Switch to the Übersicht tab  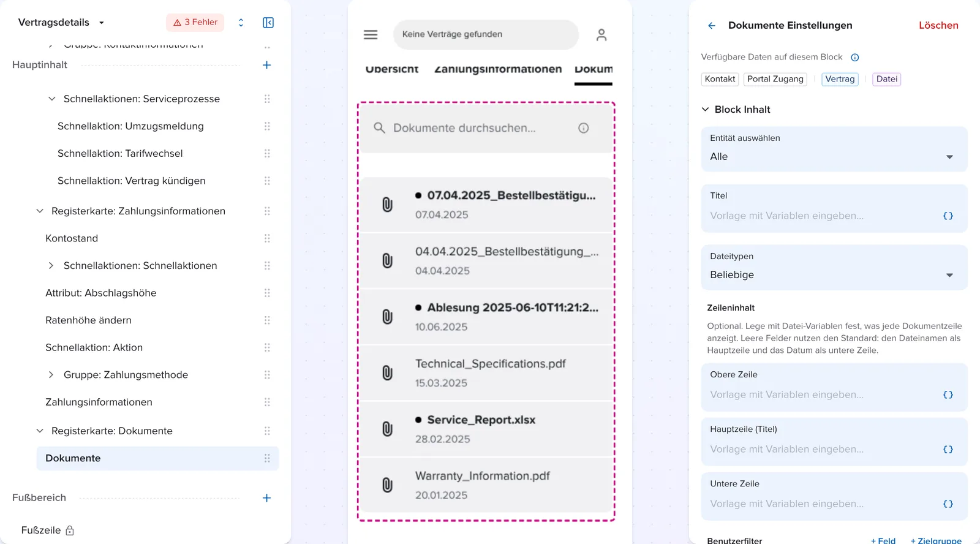(x=392, y=69)
